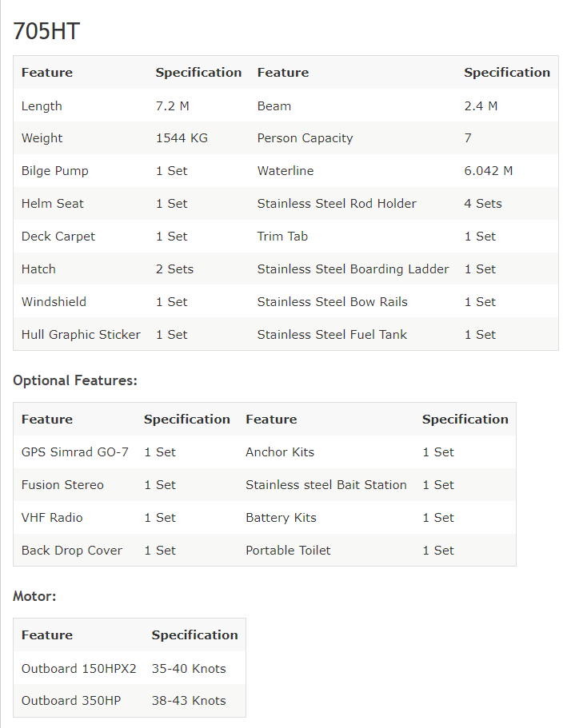Select the Fusion Stereo row
575x728 pixels.
point(265,485)
